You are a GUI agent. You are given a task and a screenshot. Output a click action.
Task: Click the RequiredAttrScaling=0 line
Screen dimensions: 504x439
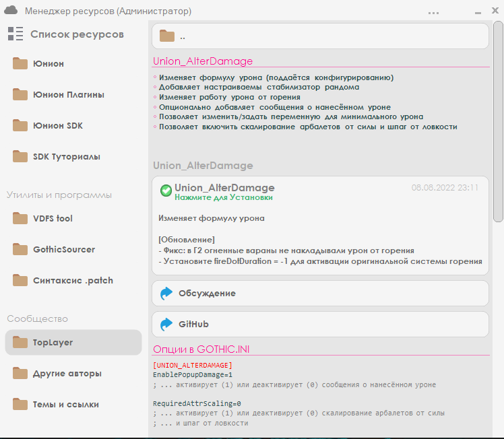[197, 403]
